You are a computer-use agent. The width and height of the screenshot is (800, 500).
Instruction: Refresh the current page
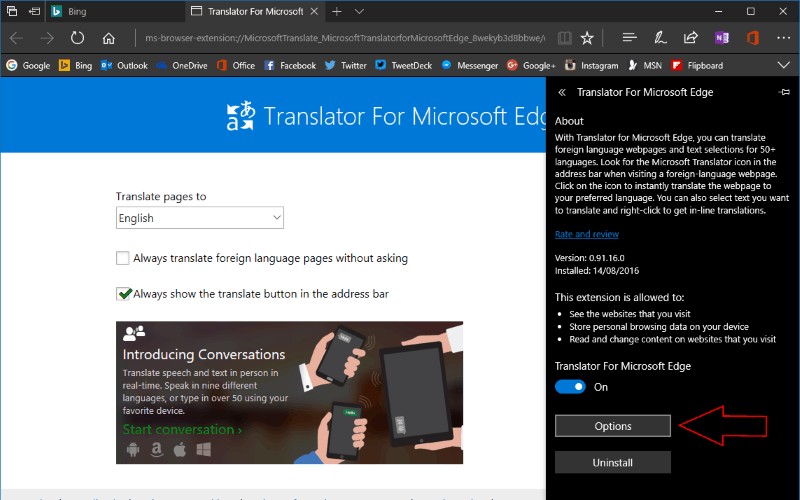(77, 38)
